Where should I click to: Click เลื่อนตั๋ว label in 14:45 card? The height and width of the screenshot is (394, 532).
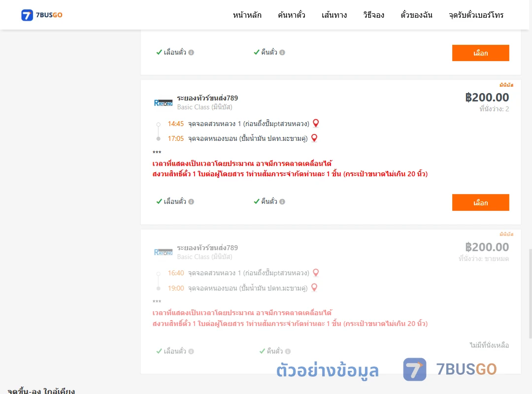pos(175,201)
